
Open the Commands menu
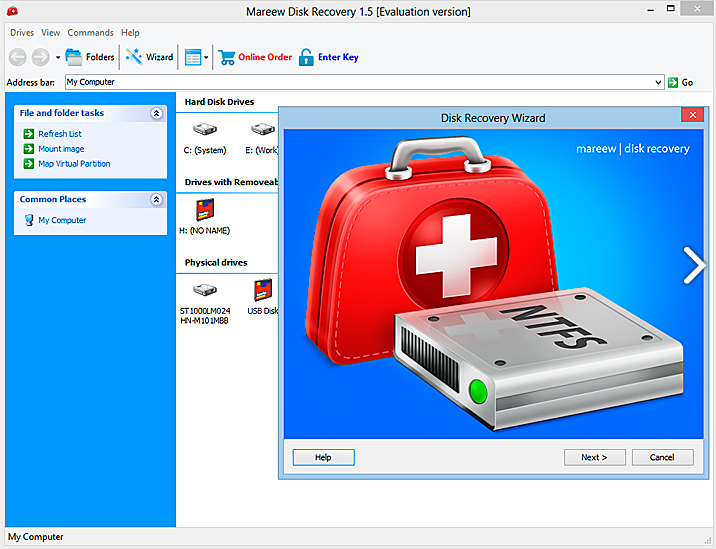(x=90, y=33)
